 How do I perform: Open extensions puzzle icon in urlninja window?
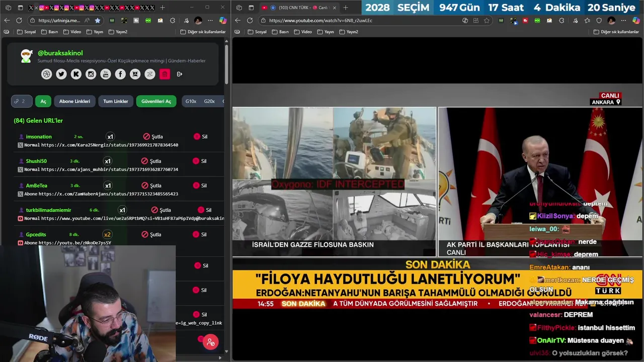173,21
